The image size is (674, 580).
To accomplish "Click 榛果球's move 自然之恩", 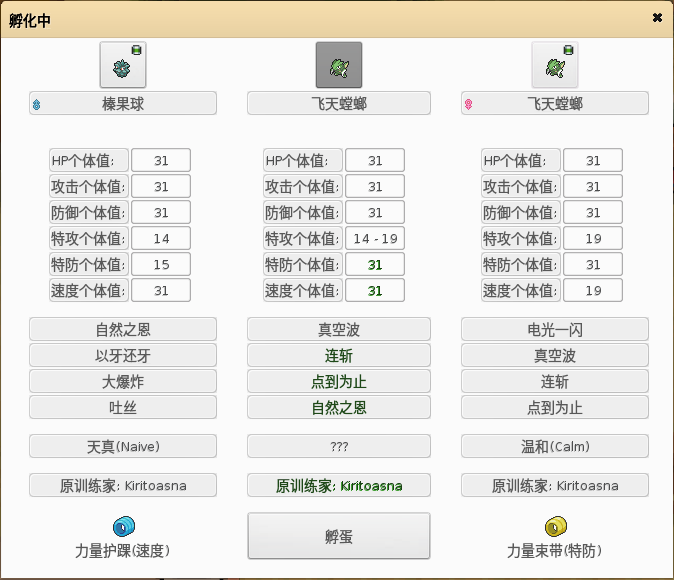I will click(123, 329).
